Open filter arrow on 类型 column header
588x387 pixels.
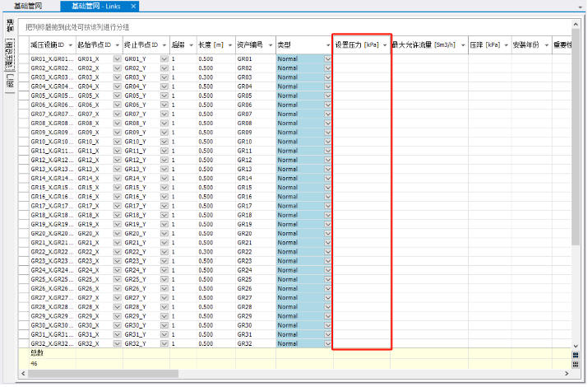click(326, 44)
